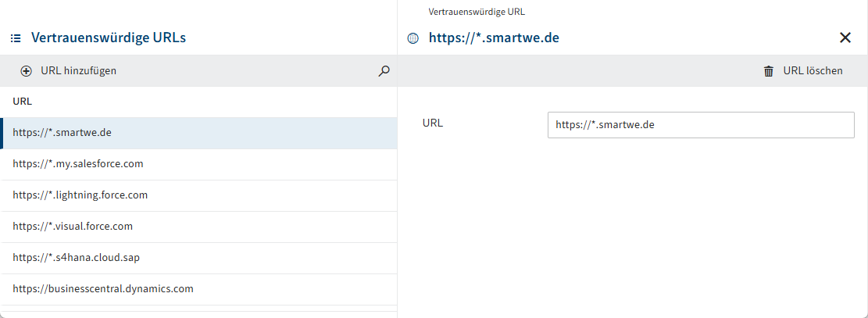Click the list icon beside Vertrauenswürdige URLs
Screen dimensions: 868x318
(x=16, y=38)
